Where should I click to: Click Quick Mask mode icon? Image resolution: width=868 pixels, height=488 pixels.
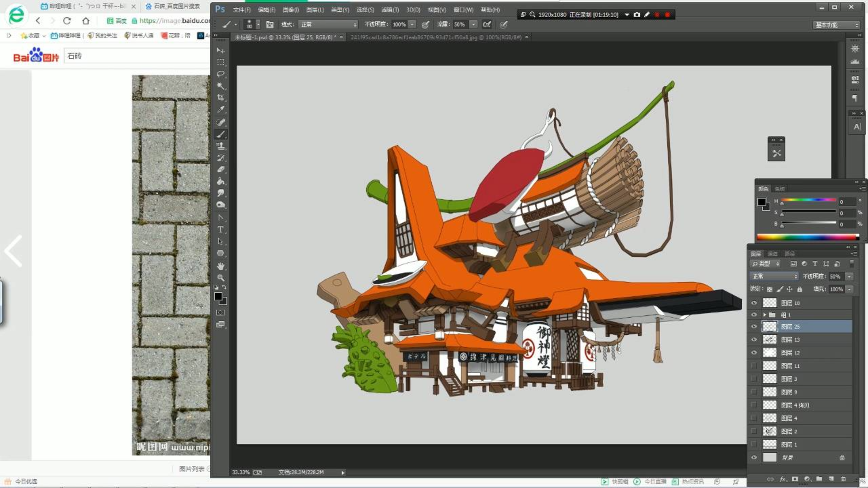click(221, 313)
